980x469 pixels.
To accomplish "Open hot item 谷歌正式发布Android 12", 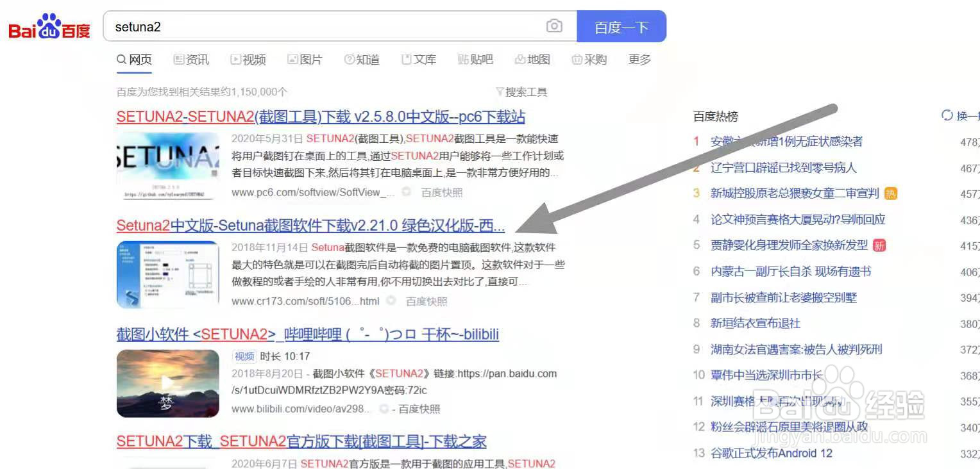I will point(771,453).
